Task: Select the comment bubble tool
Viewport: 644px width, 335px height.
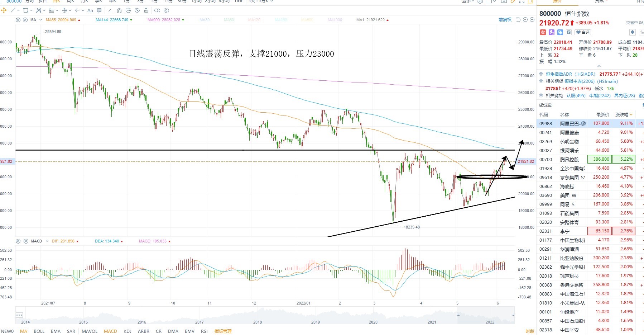Action: coord(99,10)
